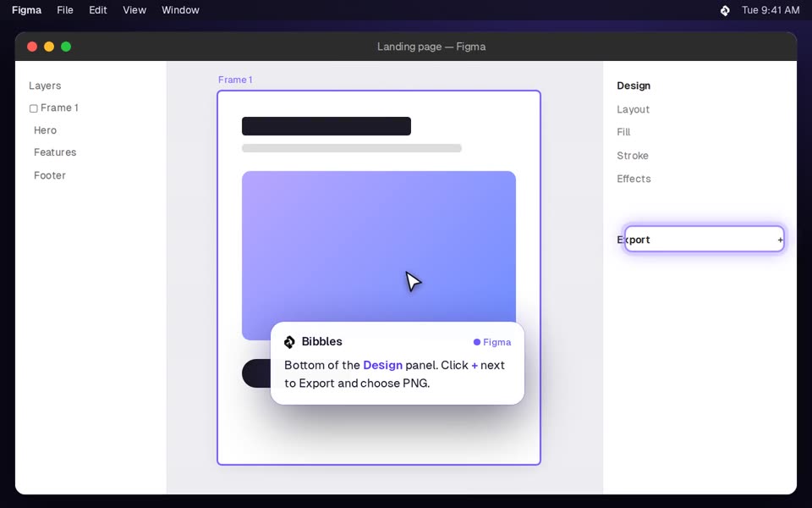Click the window title Landing page — Figma
This screenshot has height=508, width=812.
pyautogui.click(x=431, y=47)
